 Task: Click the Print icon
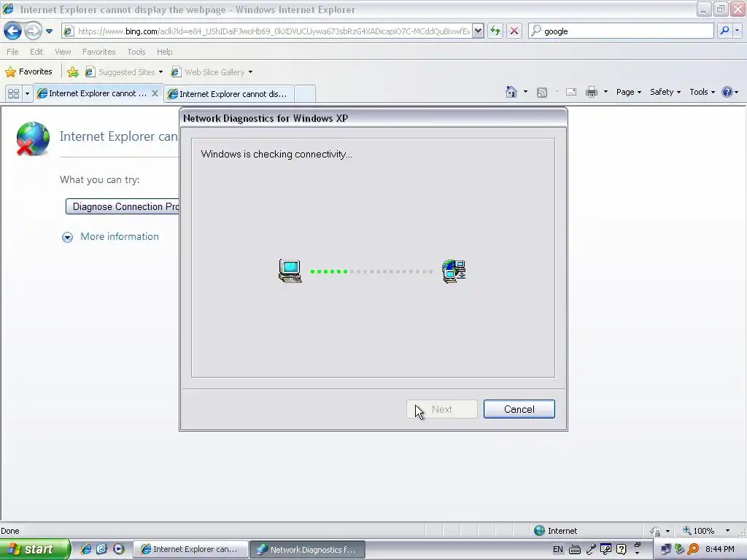click(x=591, y=92)
